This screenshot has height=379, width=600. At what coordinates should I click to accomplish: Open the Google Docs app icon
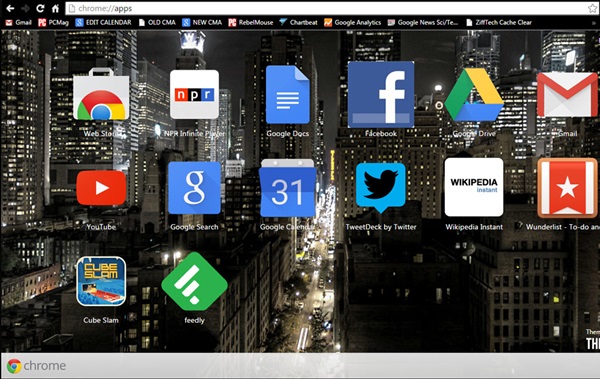pos(288,94)
